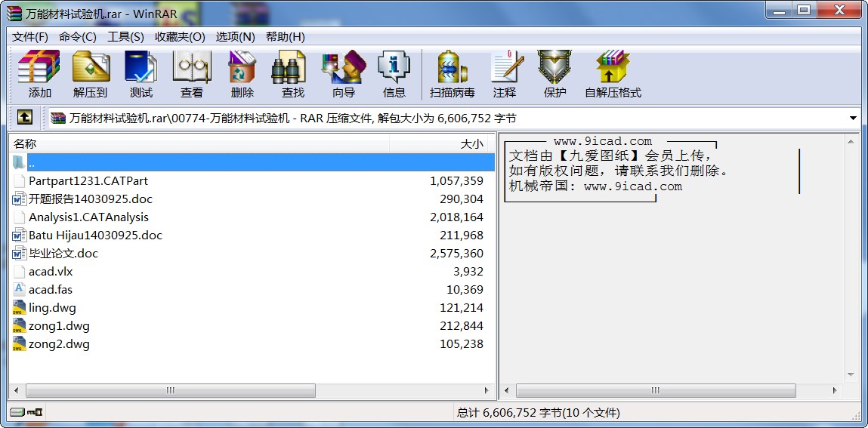Select the file name 毕业论文.doc

point(63,254)
